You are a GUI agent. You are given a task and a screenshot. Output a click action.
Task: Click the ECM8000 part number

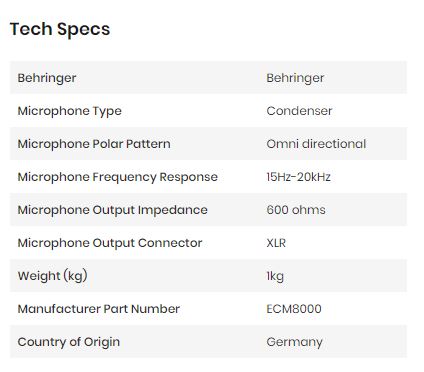(294, 309)
